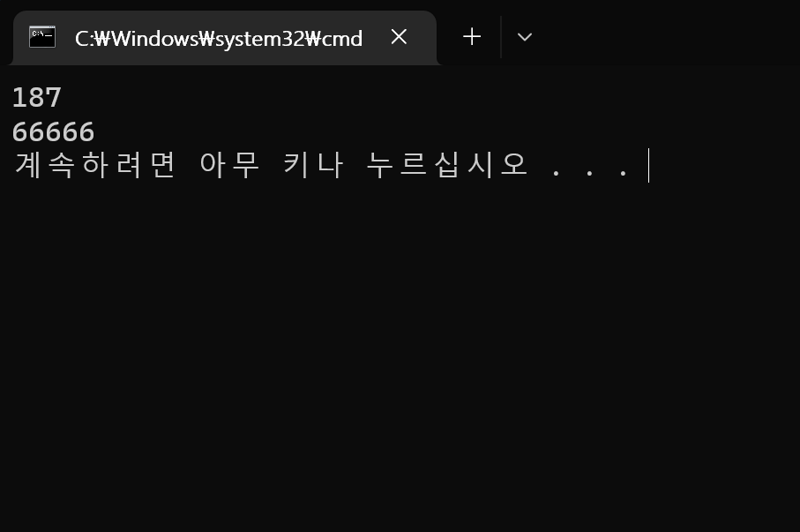Select the C:\Windows\system32\cmd tab title
The height and width of the screenshot is (532, 800).
pos(219,38)
